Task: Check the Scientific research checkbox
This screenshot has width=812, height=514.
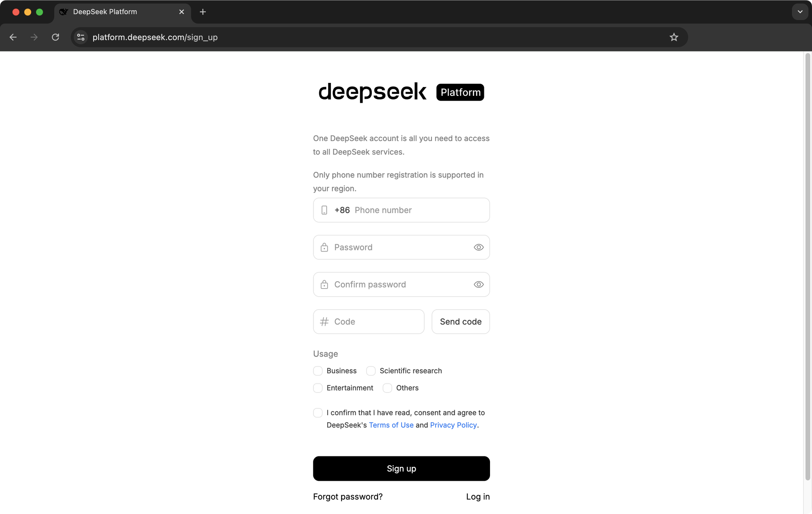Action: coord(371,371)
